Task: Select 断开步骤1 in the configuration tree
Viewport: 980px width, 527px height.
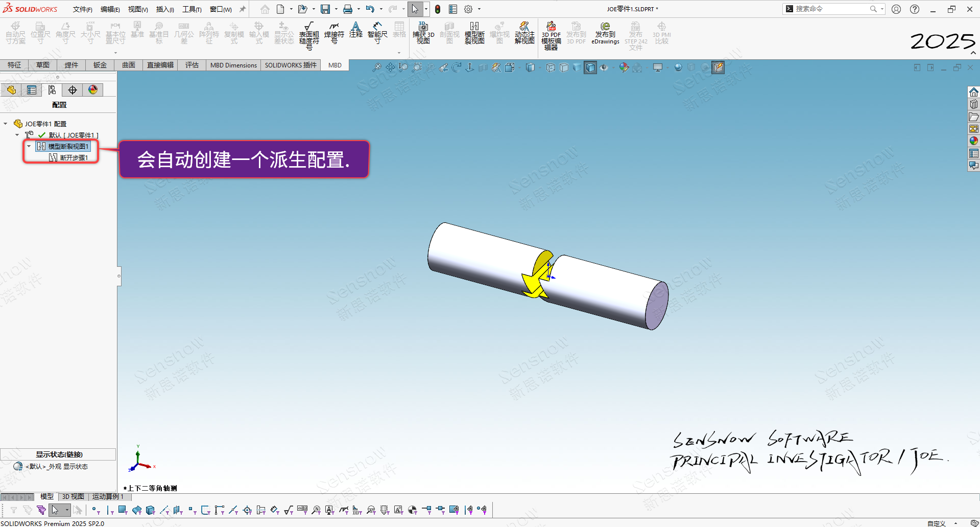Action: [74, 157]
